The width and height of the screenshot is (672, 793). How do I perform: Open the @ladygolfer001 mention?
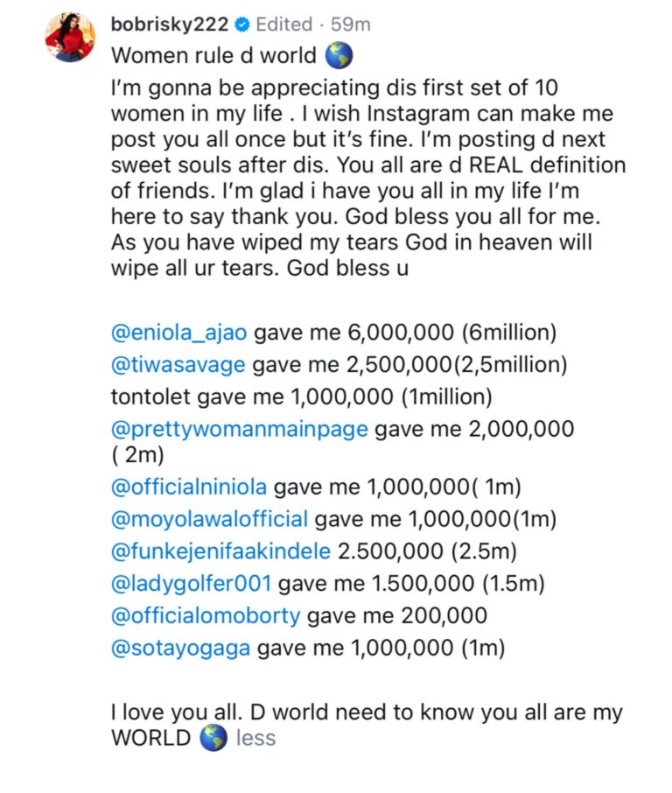(191, 584)
